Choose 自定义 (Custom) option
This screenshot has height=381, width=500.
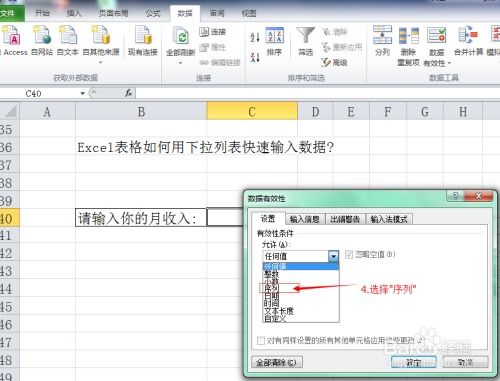click(x=301, y=318)
